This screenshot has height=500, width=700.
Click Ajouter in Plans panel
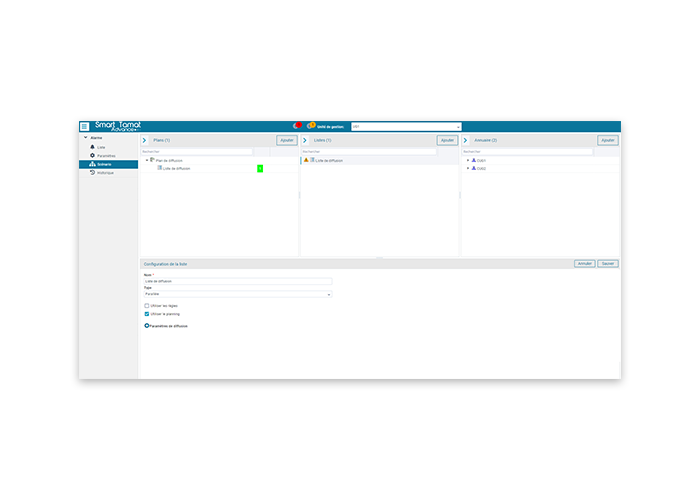pos(287,140)
